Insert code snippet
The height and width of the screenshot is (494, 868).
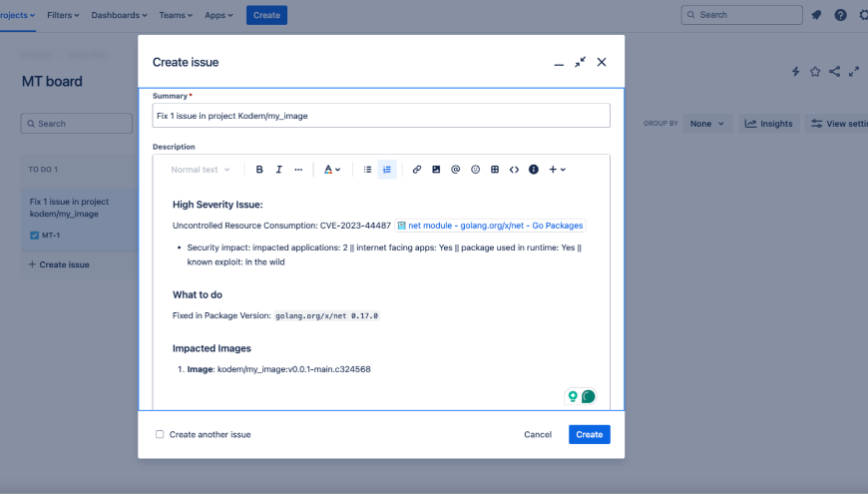pyautogui.click(x=514, y=170)
